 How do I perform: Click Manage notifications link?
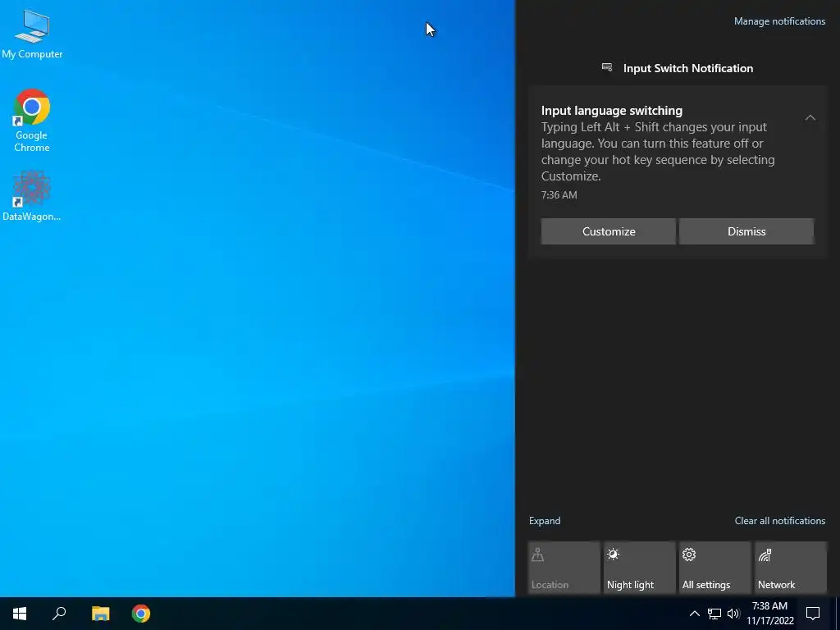779,21
